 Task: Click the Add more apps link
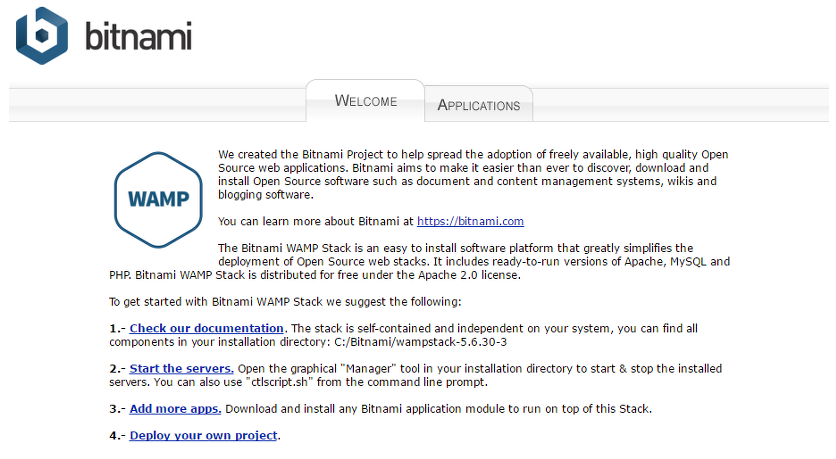(175, 409)
